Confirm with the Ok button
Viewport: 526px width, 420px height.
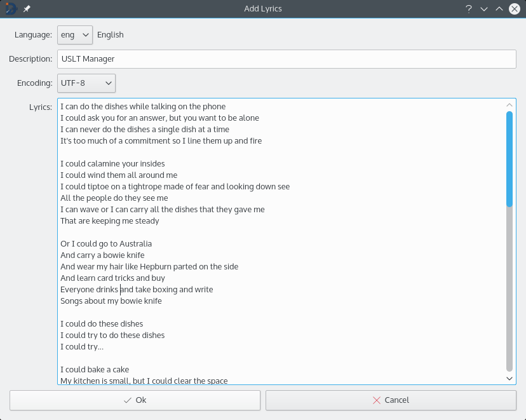(135, 400)
